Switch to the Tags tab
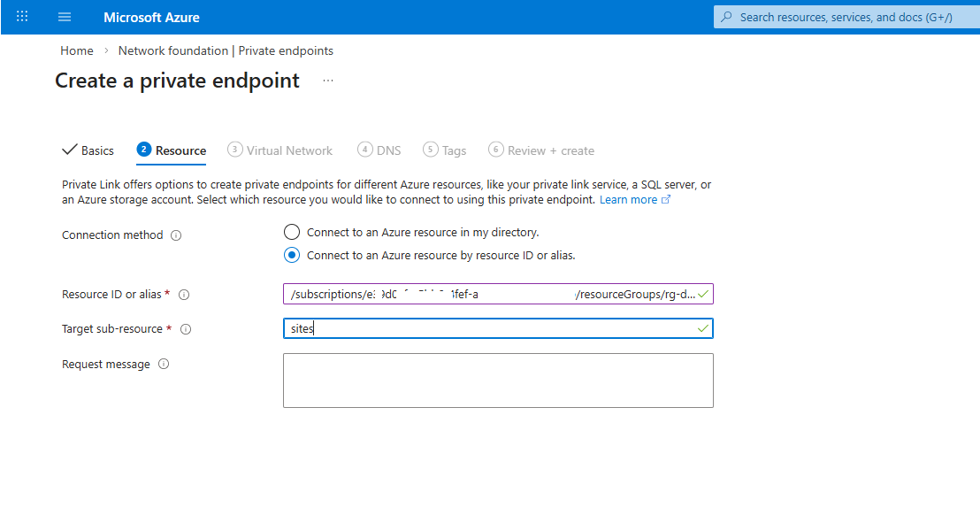Screen dimensions: 980x523 point(445,150)
